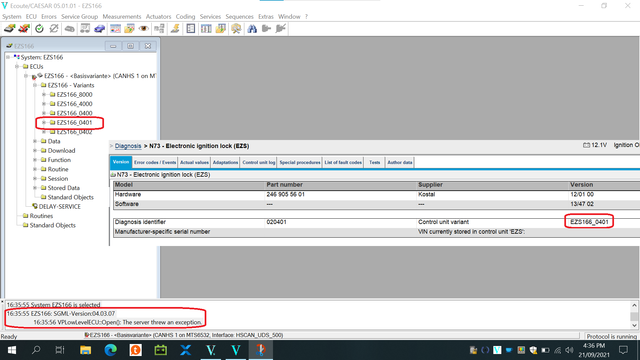Select Standard Objects under Routines
Viewport: 640px width, 360px height.
coord(52,225)
